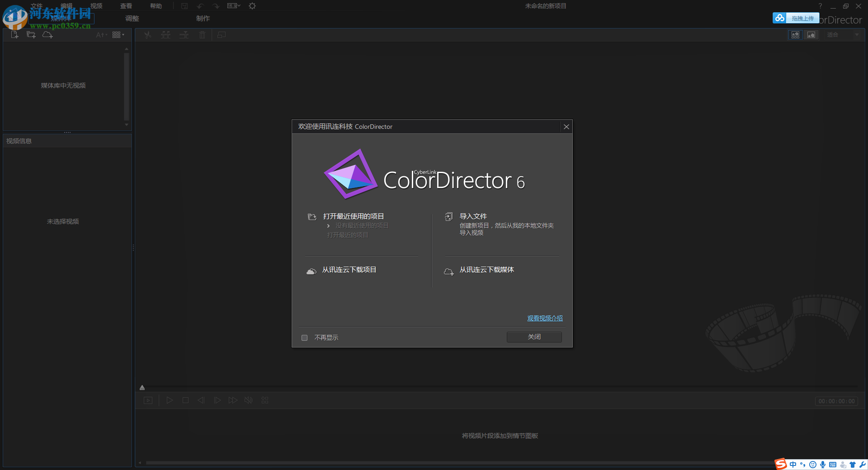Click the wrench settings icon in IME bar

[x=863, y=465]
